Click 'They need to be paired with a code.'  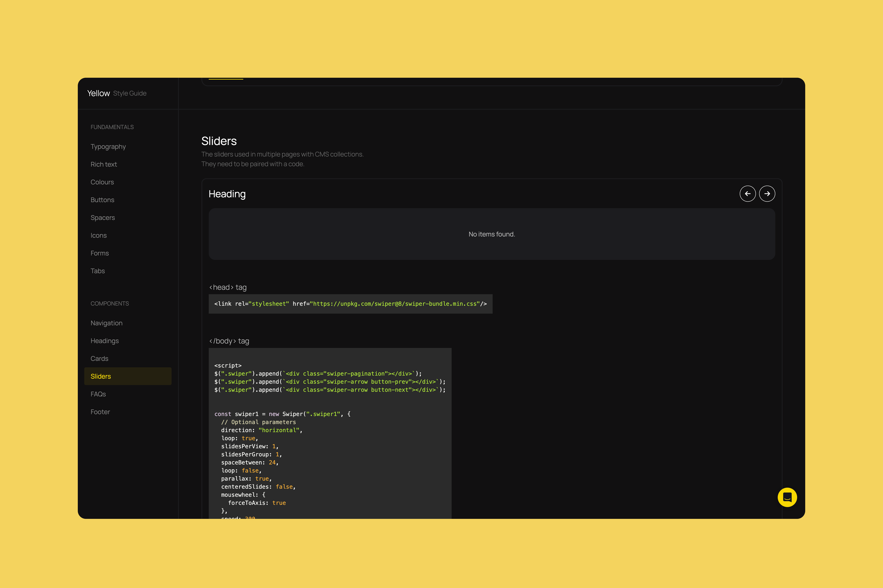coord(253,164)
